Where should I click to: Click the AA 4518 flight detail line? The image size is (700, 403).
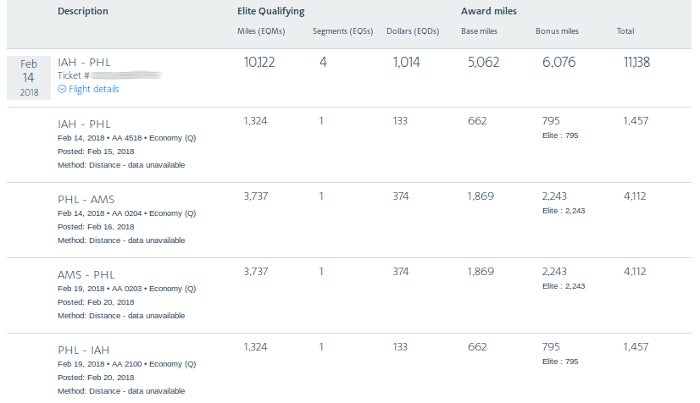127,138
